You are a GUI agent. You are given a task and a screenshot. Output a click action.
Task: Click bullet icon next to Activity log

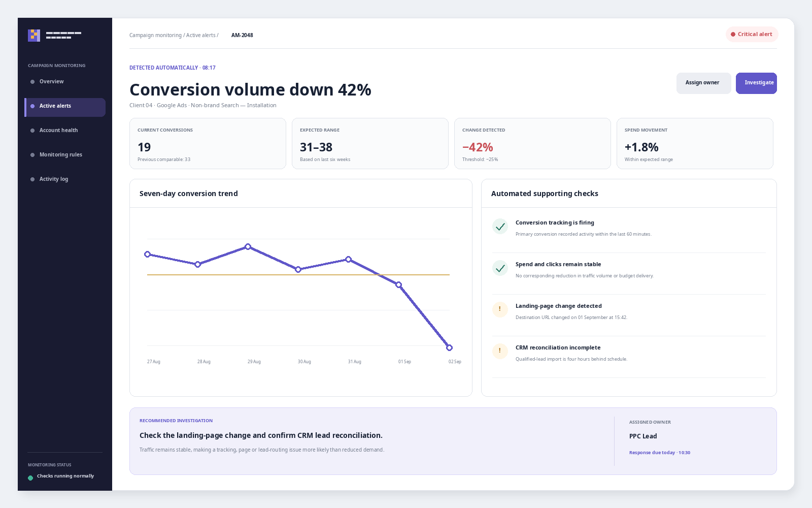tap(32, 179)
